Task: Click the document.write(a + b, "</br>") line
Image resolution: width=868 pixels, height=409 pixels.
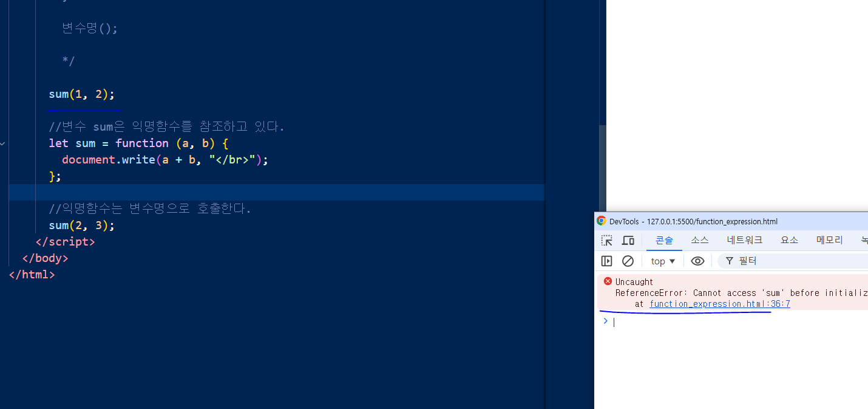Action: [x=165, y=160]
